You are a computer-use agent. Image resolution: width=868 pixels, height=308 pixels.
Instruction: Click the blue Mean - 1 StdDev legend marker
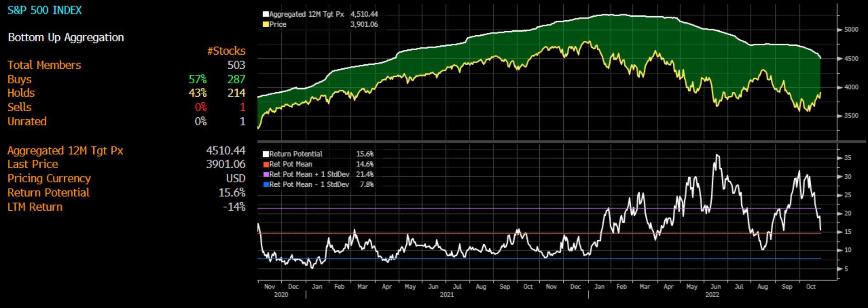pos(266,185)
